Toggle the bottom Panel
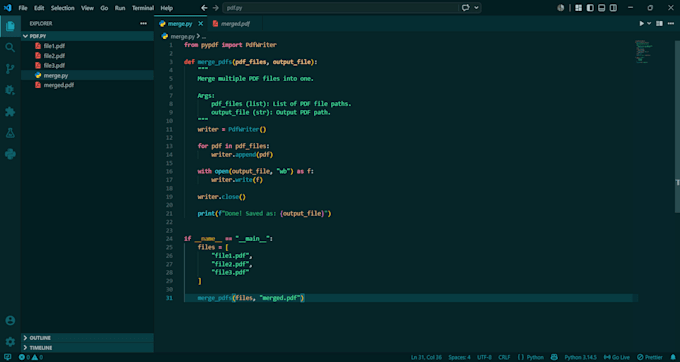The width and height of the screenshot is (680, 362). (x=602, y=8)
